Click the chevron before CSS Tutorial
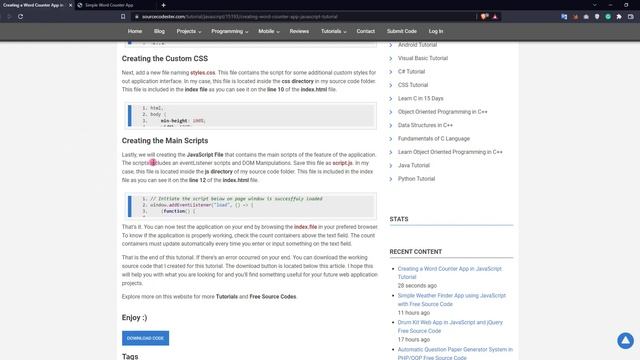The image size is (640, 360). tap(391, 85)
